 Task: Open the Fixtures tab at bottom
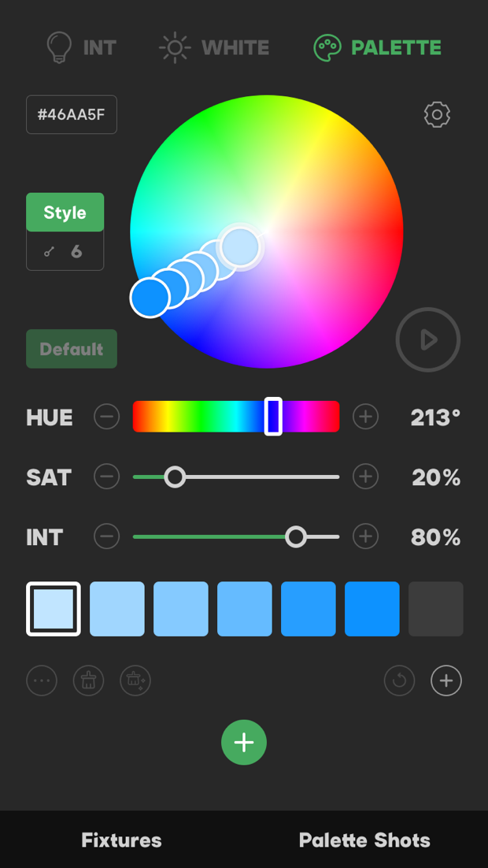tap(121, 840)
